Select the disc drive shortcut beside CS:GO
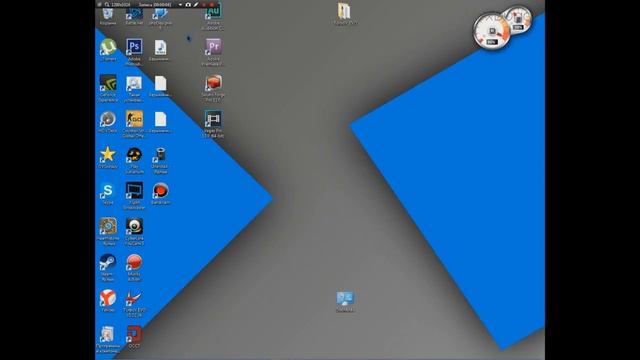 pyautogui.click(x=108, y=119)
